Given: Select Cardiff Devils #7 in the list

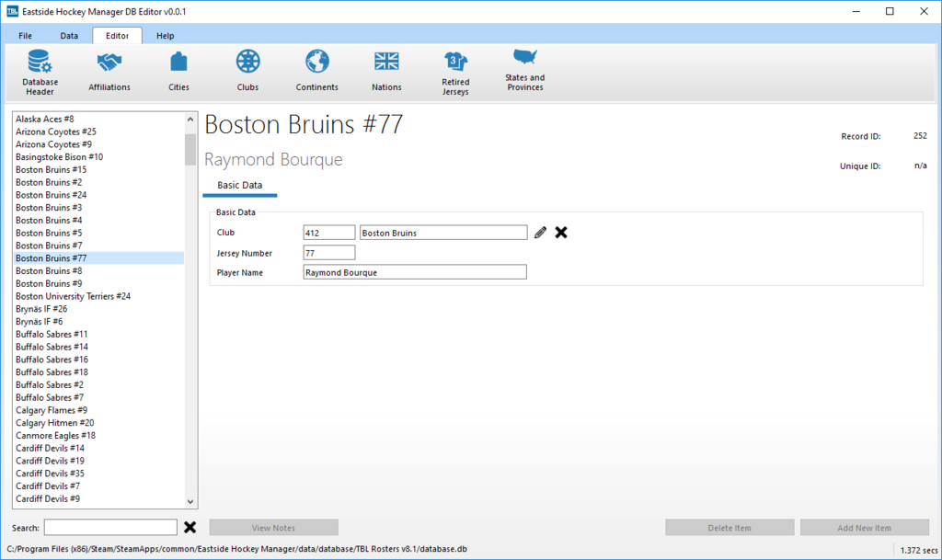Looking at the screenshot, I should pos(98,486).
